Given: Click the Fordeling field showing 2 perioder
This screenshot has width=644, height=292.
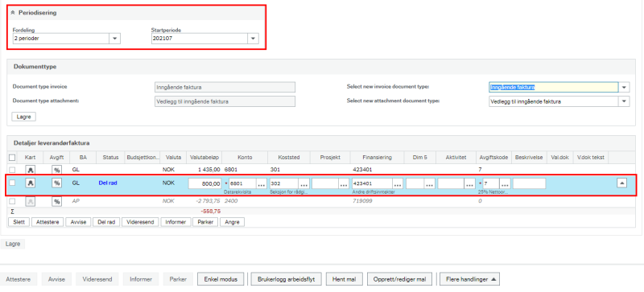Looking at the screenshot, I should 61,39.
